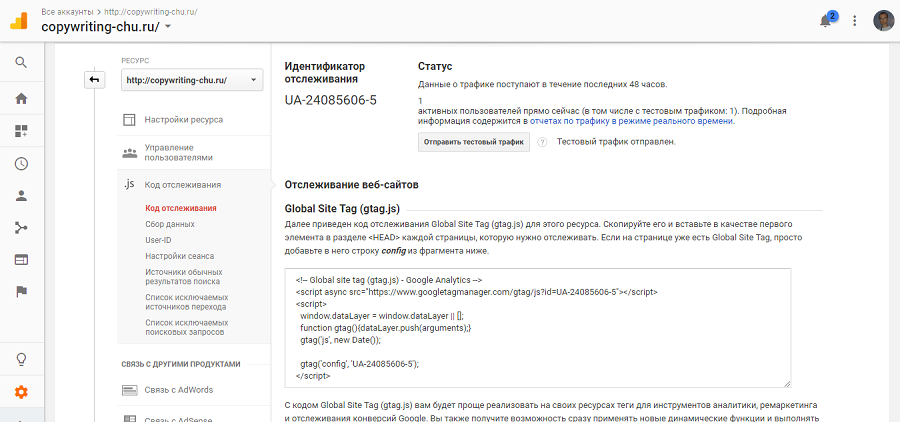Open the Home icon in left sidebar

[x=21, y=98]
